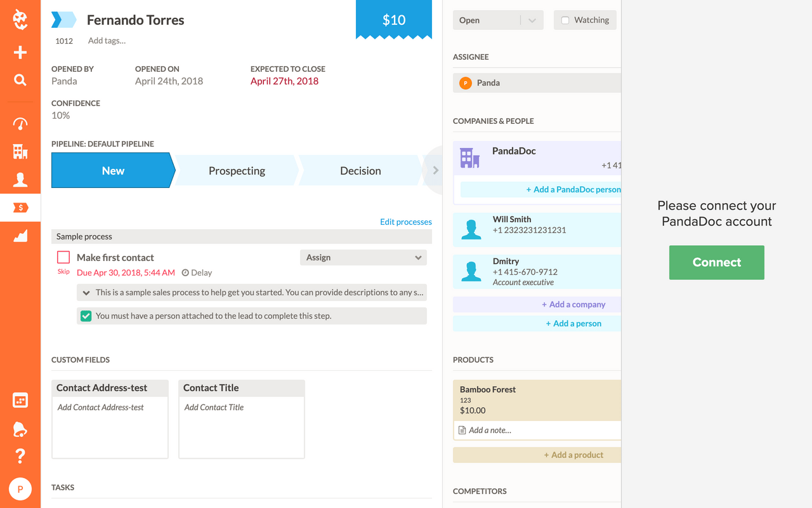Click the Panda assignee field
This screenshot has width=812, height=508.
(x=537, y=83)
